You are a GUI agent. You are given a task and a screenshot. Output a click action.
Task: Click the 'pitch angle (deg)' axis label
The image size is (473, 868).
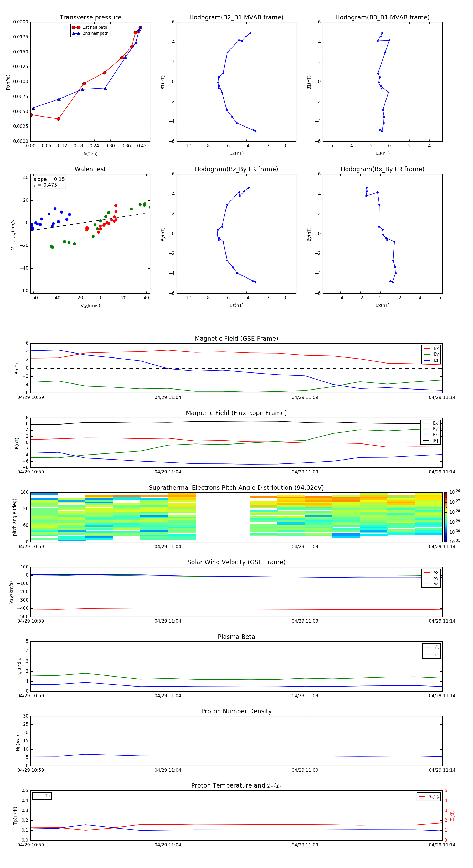tap(14, 517)
